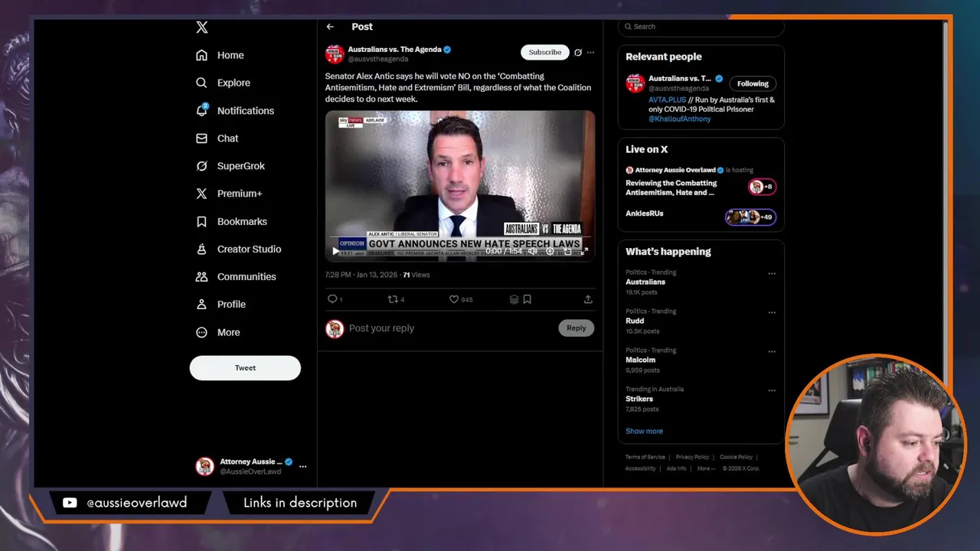Open @KhalloufAnthony link in bio

pyautogui.click(x=680, y=119)
